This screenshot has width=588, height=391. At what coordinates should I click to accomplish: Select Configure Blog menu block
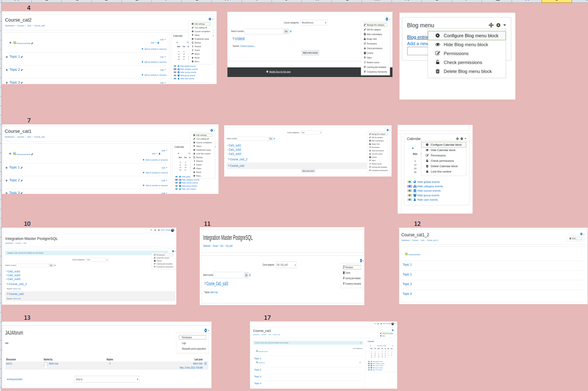click(x=467, y=36)
